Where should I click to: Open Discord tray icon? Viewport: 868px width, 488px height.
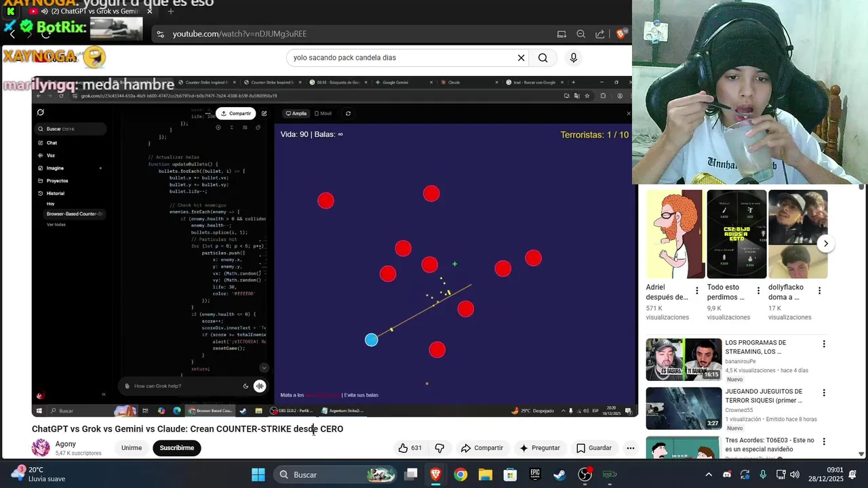(727, 474)
